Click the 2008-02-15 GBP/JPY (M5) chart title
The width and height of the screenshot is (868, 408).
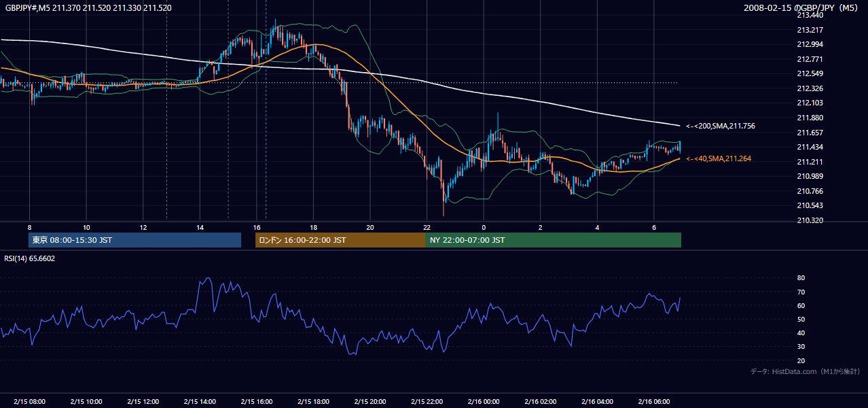coord(801,7)
